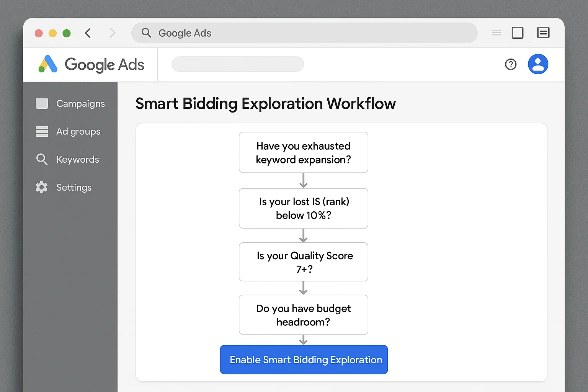
Task: Open the user account avatar icon
Action: 538,64
